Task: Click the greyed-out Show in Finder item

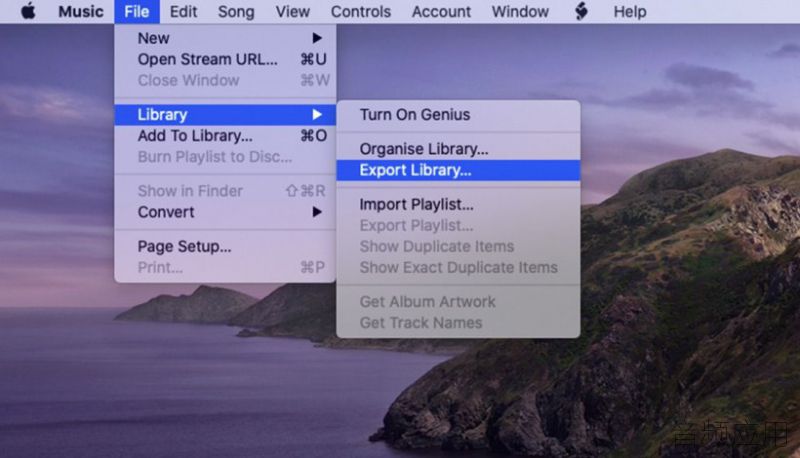Action: pos(225,191)
